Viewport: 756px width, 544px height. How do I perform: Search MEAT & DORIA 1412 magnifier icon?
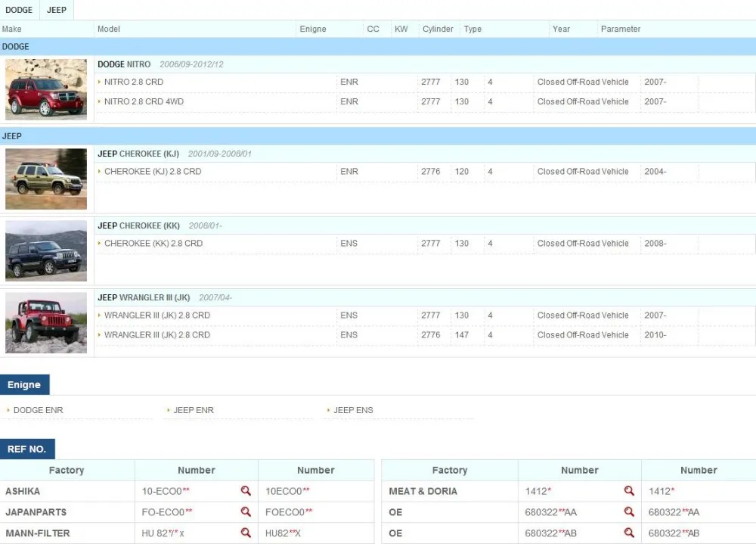pos(629,491)
